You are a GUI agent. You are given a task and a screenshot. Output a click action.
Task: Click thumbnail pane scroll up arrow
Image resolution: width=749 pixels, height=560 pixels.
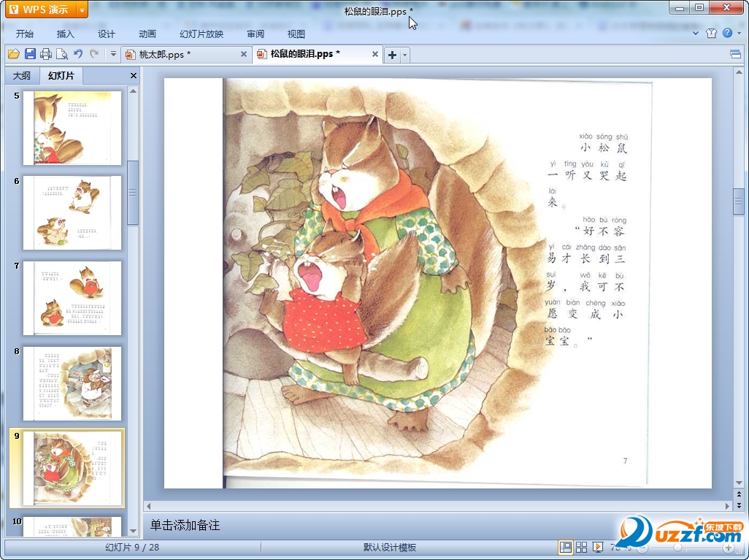134,91
